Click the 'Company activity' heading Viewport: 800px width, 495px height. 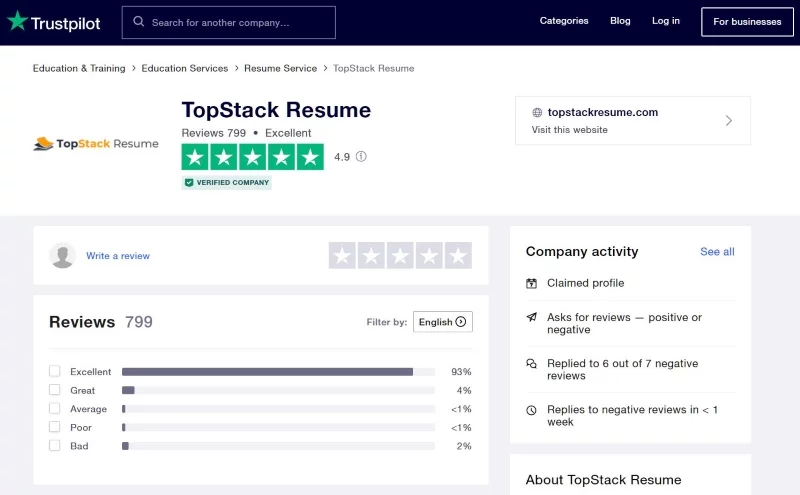coord(582,252)
